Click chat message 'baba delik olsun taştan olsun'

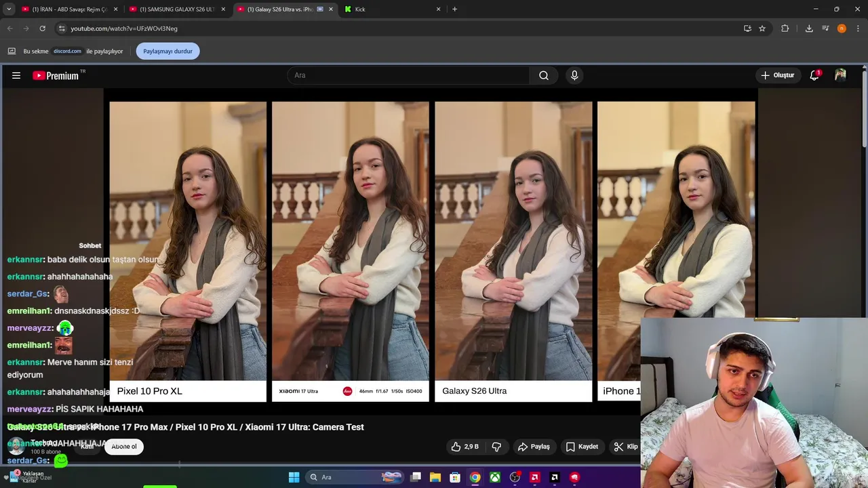pos(102,260)
